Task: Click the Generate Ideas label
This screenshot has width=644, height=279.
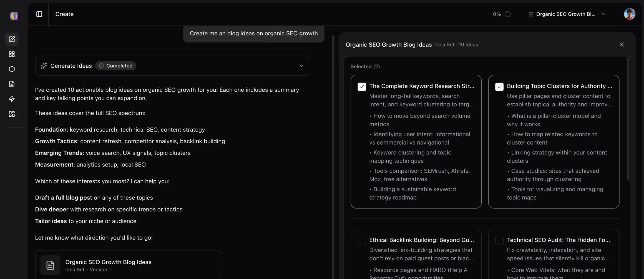Action: tap(71, 66)
